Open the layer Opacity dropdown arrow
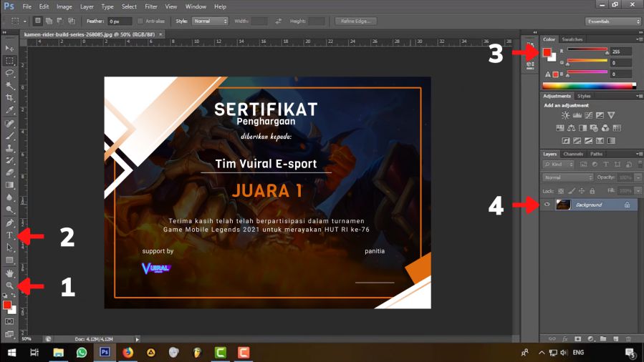 (x=638, y=177)
